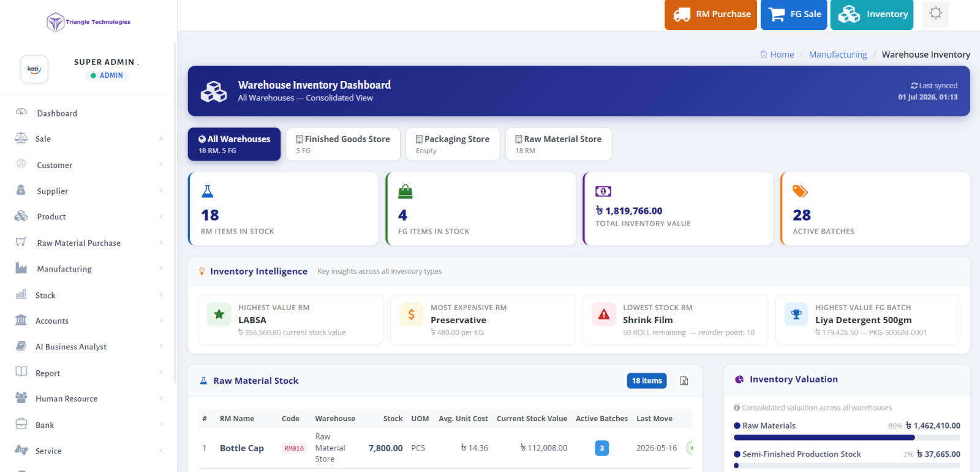Screen dimensions: 980x472
Task: Export raw material stock via Excel icon
Action: coord(684,381)
